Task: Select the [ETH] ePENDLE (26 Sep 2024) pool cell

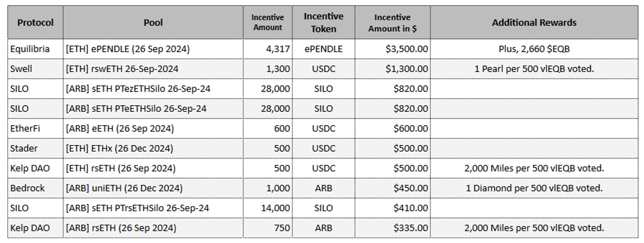Action: coord(128,49)
